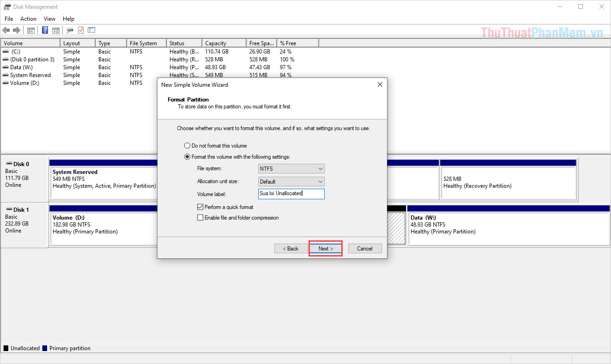Click the Back button in the wizard
611x364 pixels.
(290, 248)
